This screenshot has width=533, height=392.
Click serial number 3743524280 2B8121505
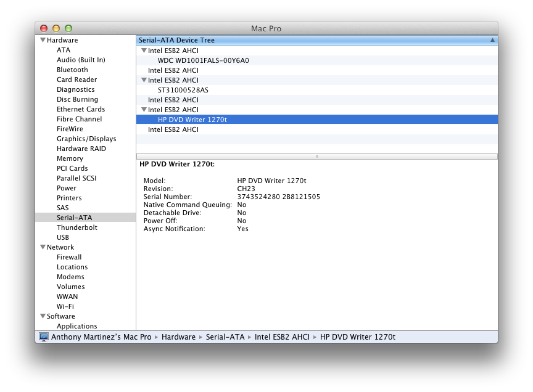point(278,197)
